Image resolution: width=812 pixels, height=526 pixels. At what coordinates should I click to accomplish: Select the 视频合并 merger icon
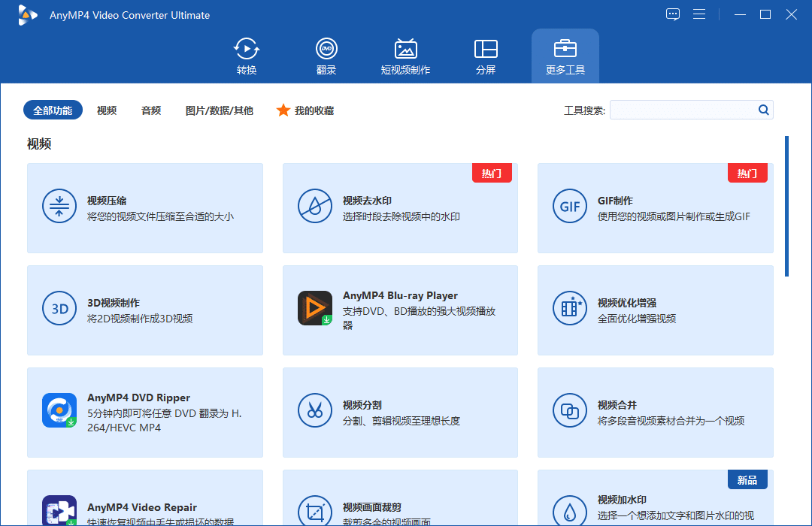click(x=569, y=410)
